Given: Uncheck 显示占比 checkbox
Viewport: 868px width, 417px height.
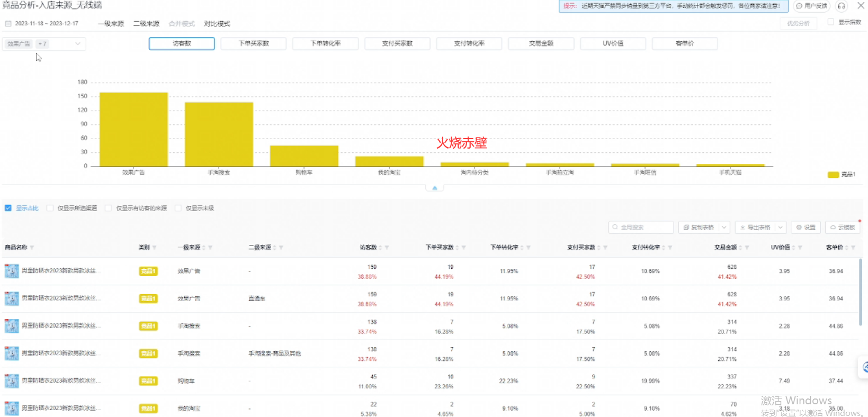Looking at the screenshot, I should (x=8, y=208).
